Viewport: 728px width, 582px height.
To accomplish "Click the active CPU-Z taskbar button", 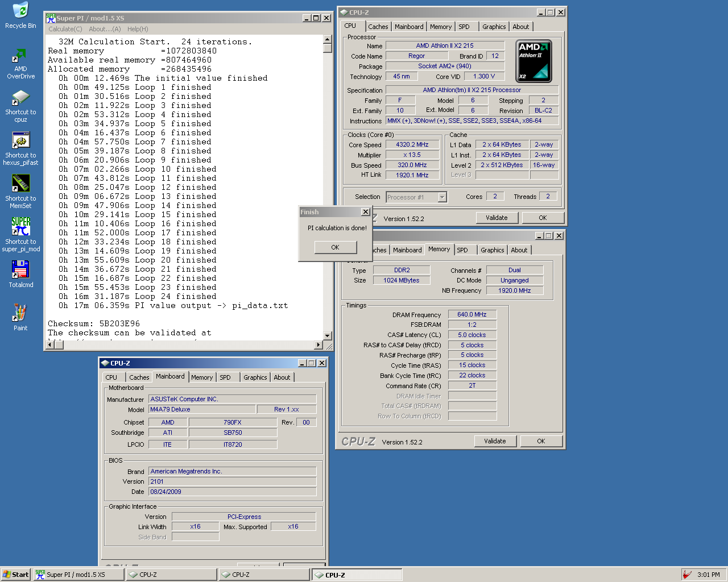I will coord(357,575).
